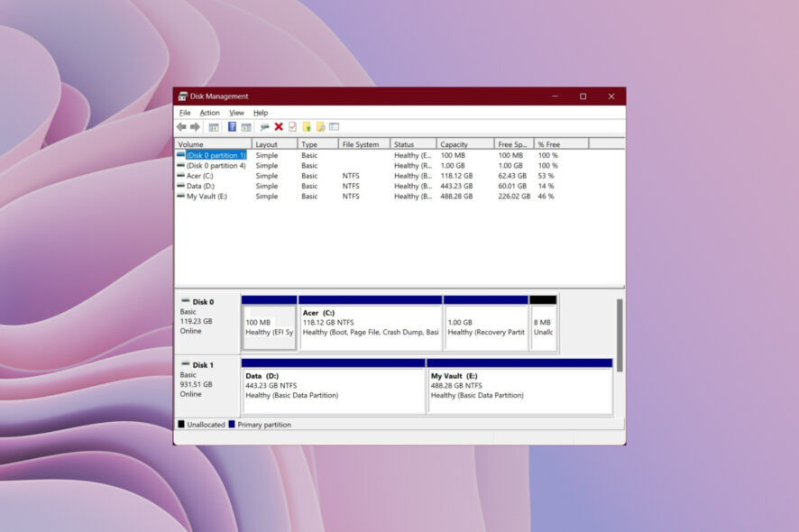This screenshot has width=799, height=532.
Task: Click the 8 MB Unallocated block
Action: [x=543, y=323]
